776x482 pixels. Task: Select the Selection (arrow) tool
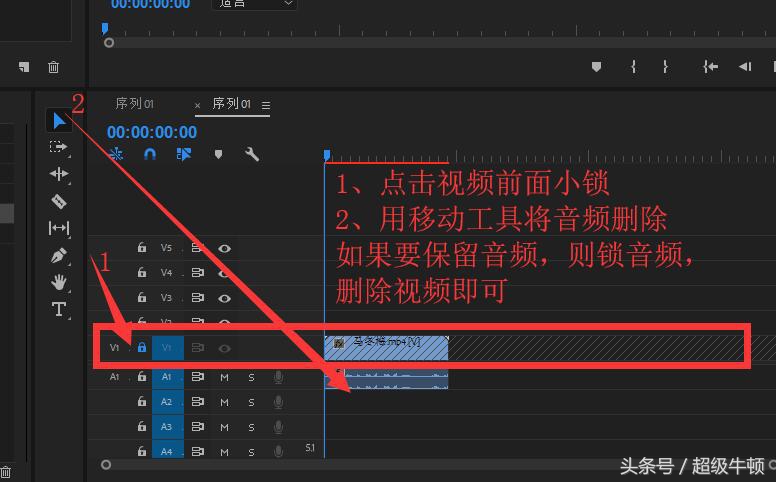click(59, 121)
